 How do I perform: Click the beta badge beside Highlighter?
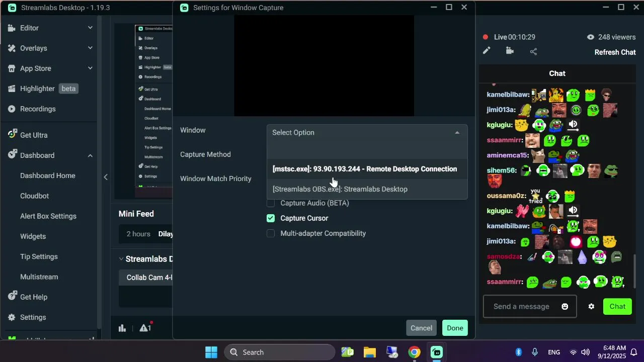click(x=68, y=88)
